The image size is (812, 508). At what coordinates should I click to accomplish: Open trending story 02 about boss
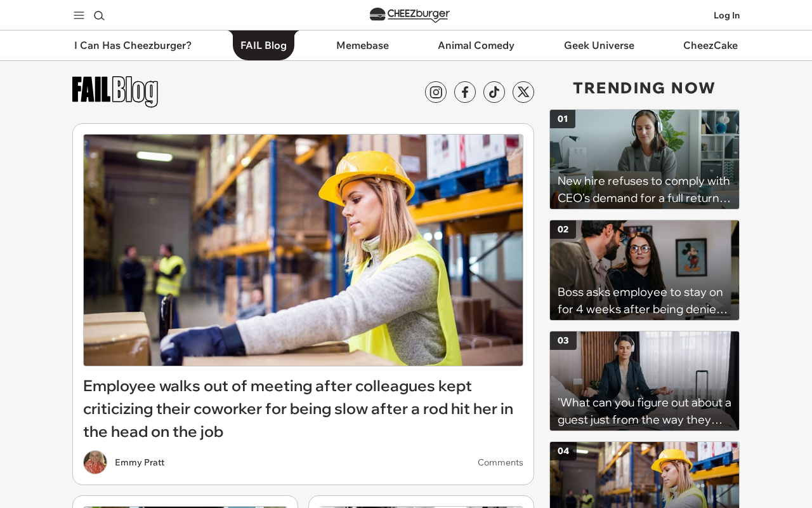[645, 271]
